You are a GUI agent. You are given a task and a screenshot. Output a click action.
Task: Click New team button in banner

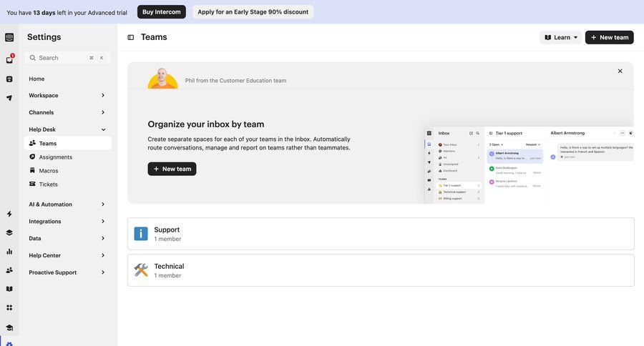pos(172,169)
